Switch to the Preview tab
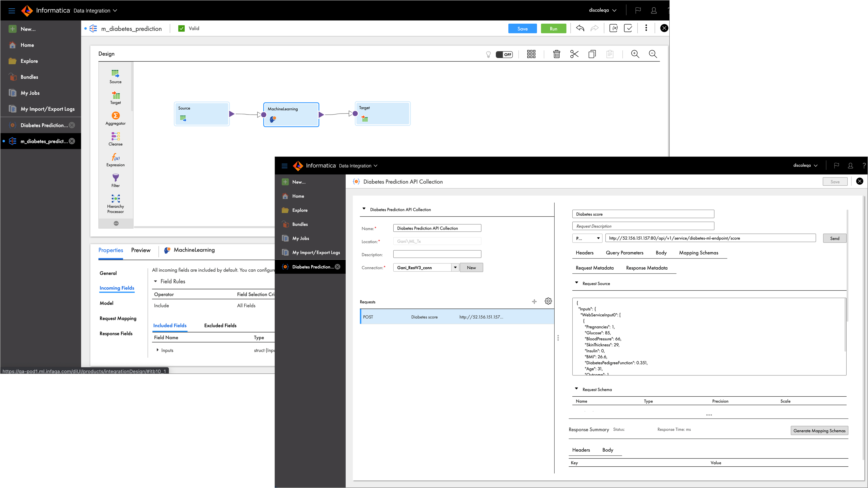Image resolution: width=868 pixels, height=488 pixels. click(x=141, y=250)
